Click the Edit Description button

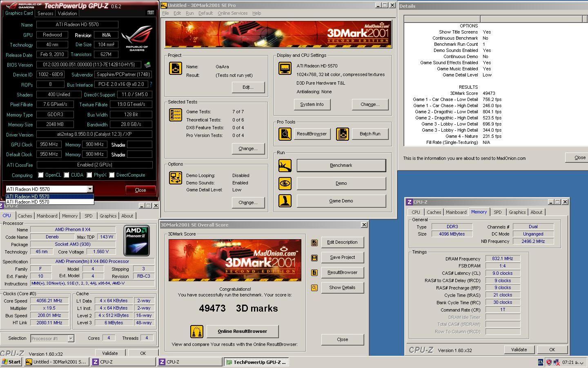coord(342,242)
